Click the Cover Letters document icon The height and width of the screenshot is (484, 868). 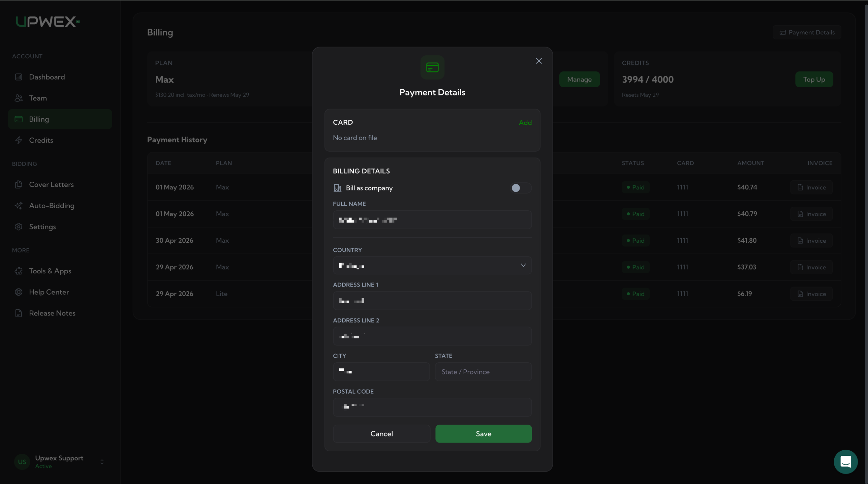19,184
